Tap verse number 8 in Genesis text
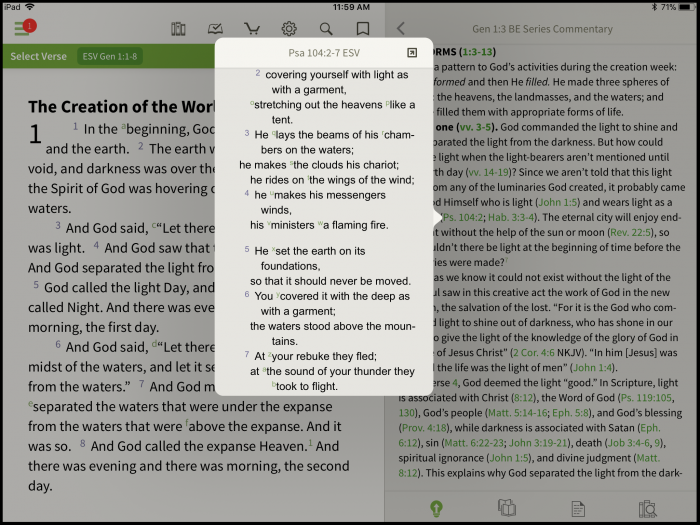The width and height of the screenshot is (700, 525). coord(83,444)
